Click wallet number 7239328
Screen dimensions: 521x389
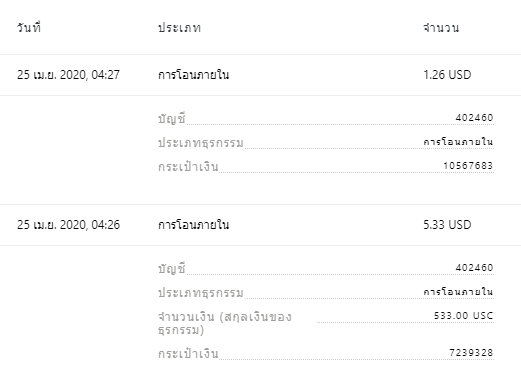(471, 352)
